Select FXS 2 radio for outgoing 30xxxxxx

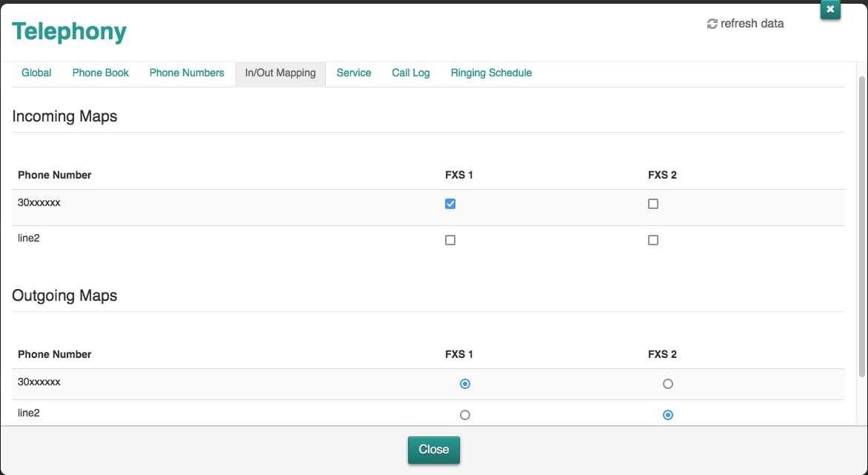pos(668,384)
